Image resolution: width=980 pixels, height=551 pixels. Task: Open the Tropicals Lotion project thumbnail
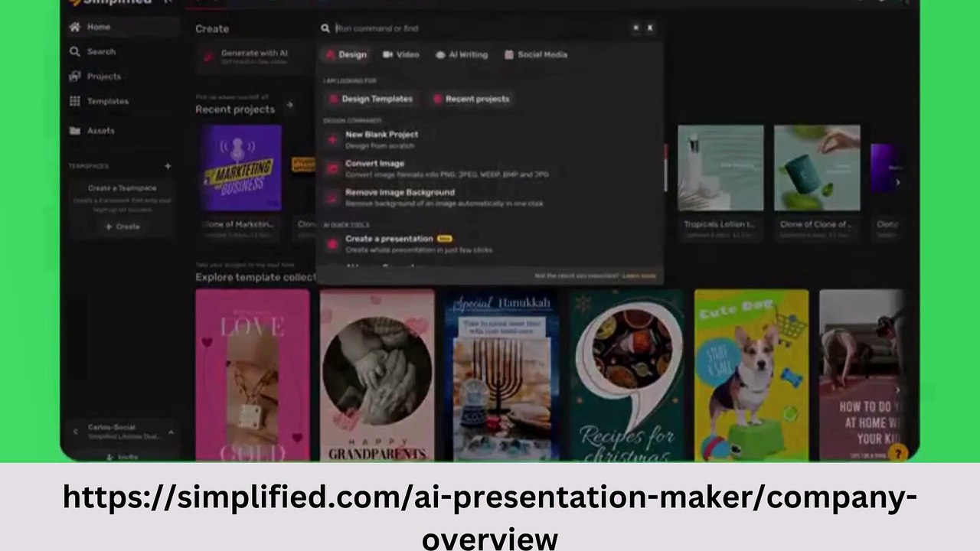(720, 168)
